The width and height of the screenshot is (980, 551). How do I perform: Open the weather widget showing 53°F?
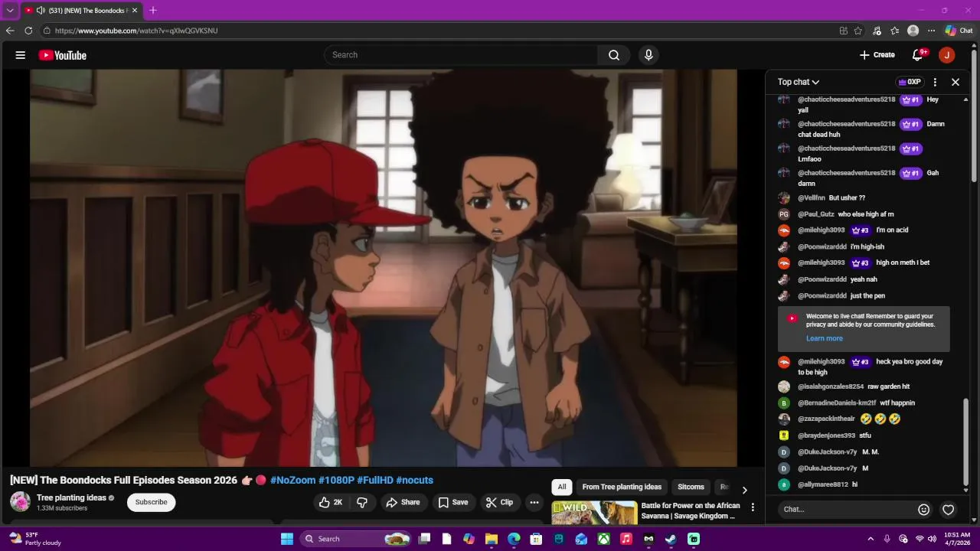(34, 539)
